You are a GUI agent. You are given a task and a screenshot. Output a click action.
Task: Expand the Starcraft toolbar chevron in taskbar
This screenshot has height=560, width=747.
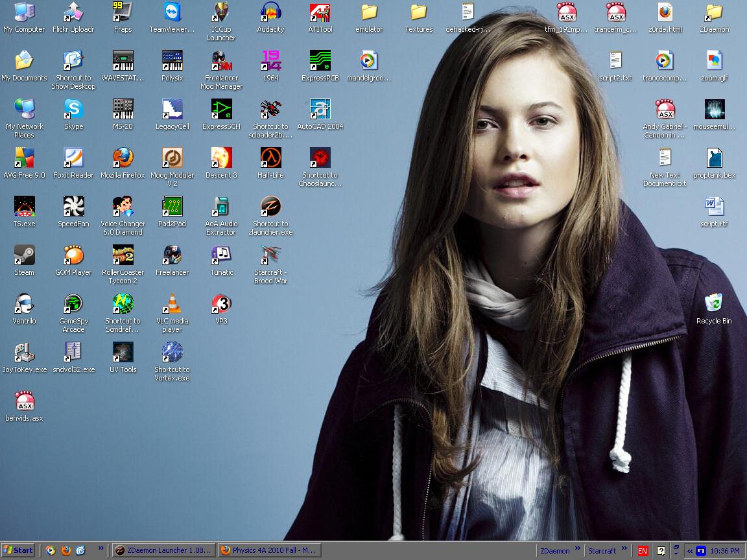(x=623, y=548)
